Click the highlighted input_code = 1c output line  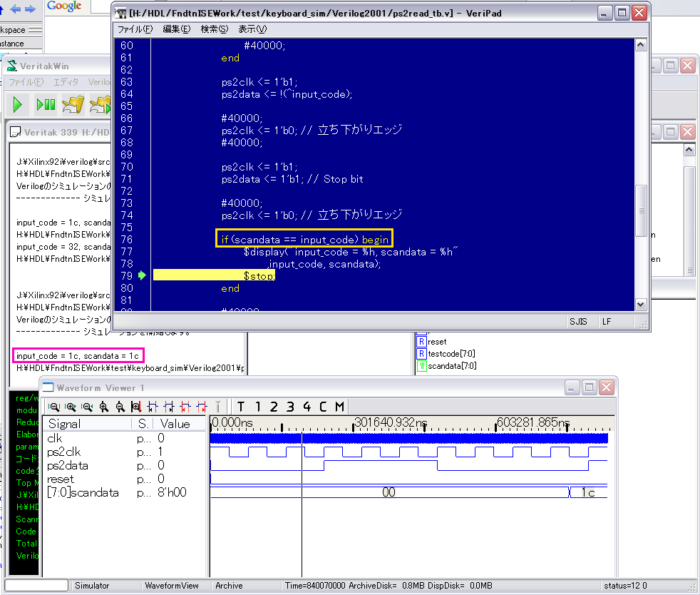pyautogui.click(x=78, y=355)
